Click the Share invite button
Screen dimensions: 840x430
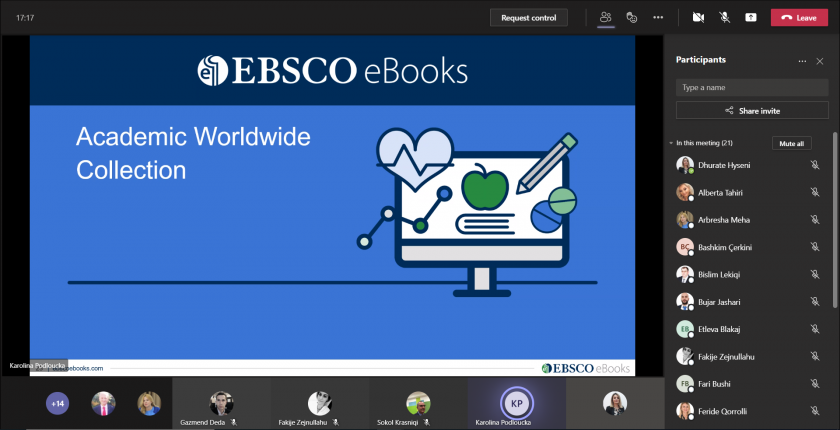(752, 111)
